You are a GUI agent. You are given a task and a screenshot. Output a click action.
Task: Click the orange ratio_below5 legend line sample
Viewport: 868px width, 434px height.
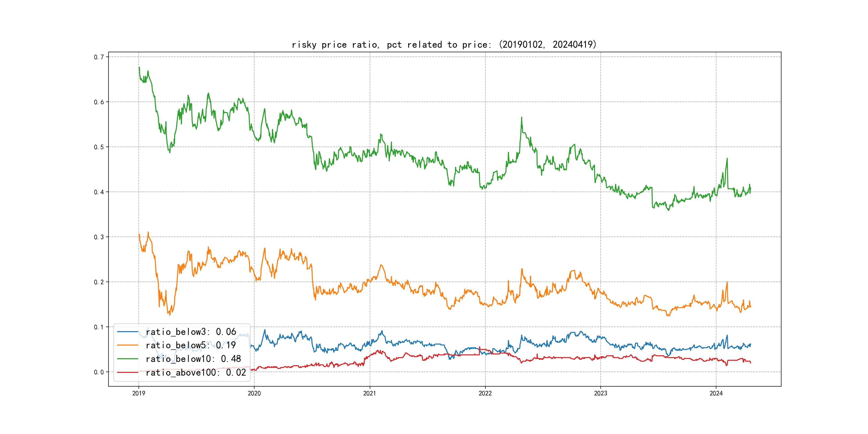[x=127, y=345]
